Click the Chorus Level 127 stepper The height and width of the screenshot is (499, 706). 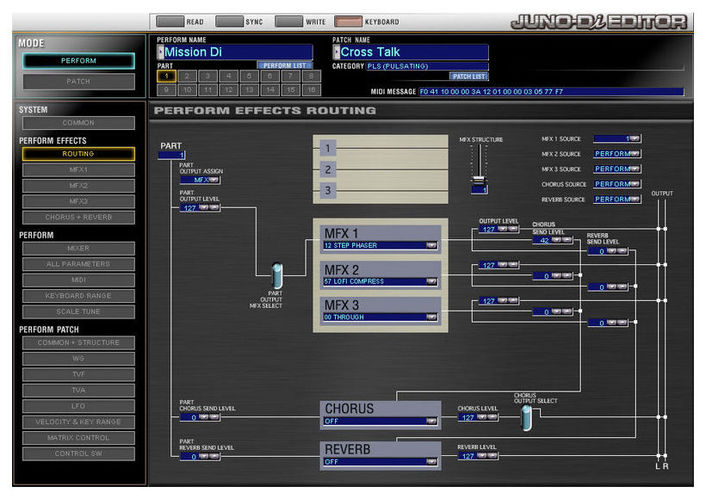click(x=478, y=417)
